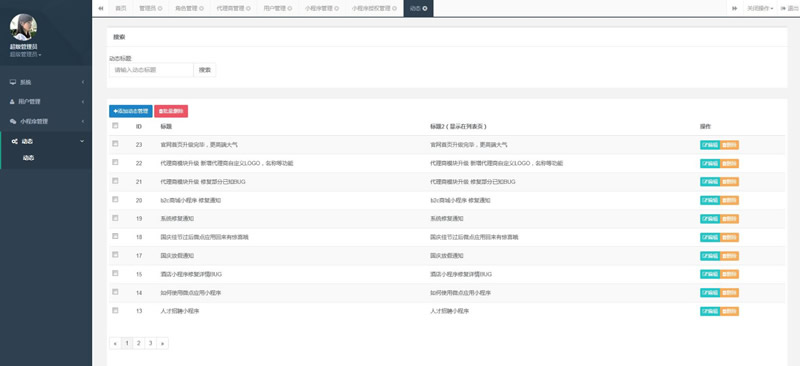Click the user icon beside 用户管理
Screen dimensions: 800x366
tap(12, 102)
